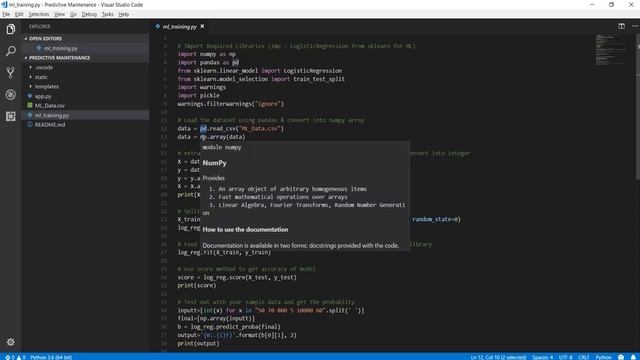Open the Edit menu
The image size is (640, 360).
point(19,14)
